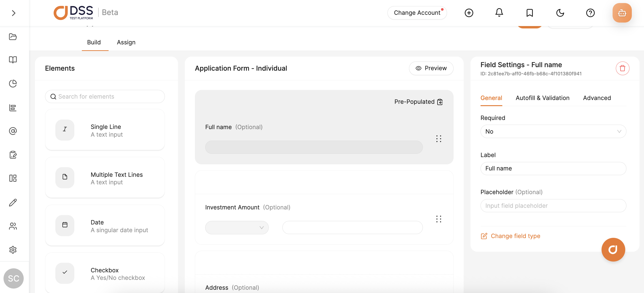Open the pie chart sidebar icon

[13, 83]
